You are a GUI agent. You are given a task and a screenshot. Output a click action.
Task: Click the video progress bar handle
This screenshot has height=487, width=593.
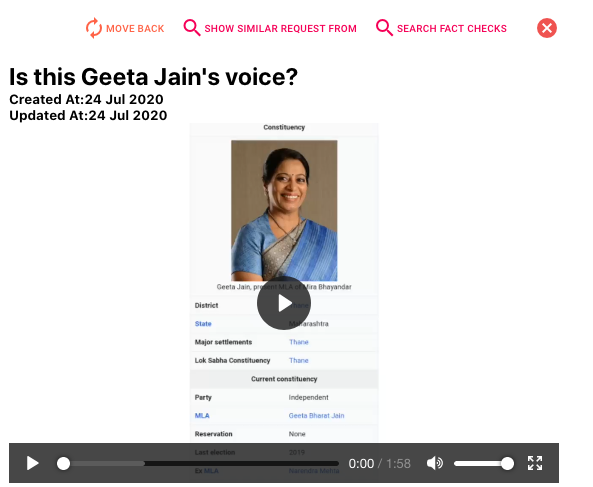click(63, 463)
